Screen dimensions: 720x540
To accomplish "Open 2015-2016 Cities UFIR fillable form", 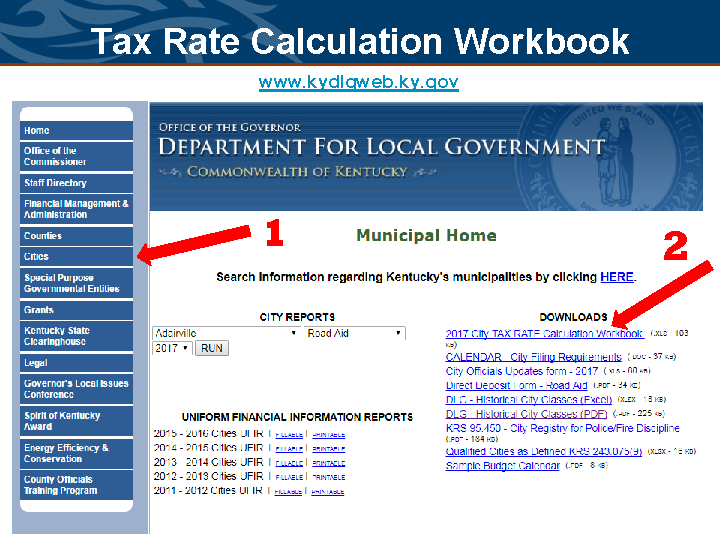I will (289, 434).
